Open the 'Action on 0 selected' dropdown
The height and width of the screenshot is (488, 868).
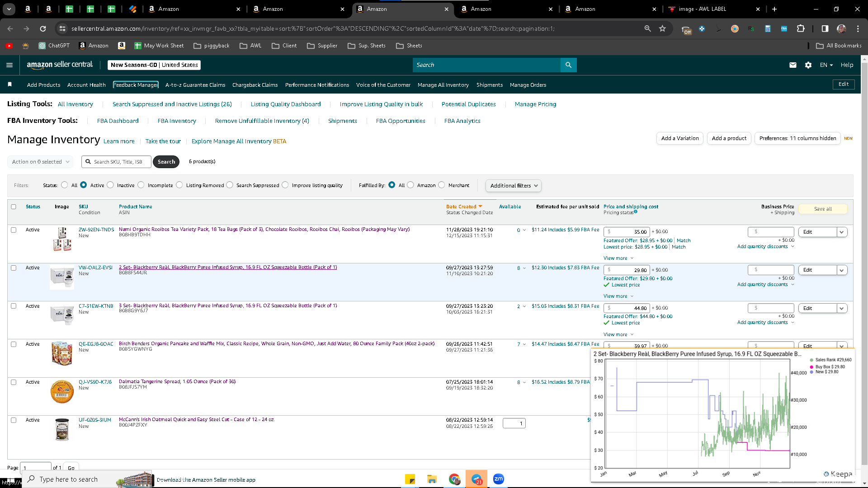(40, 162)
